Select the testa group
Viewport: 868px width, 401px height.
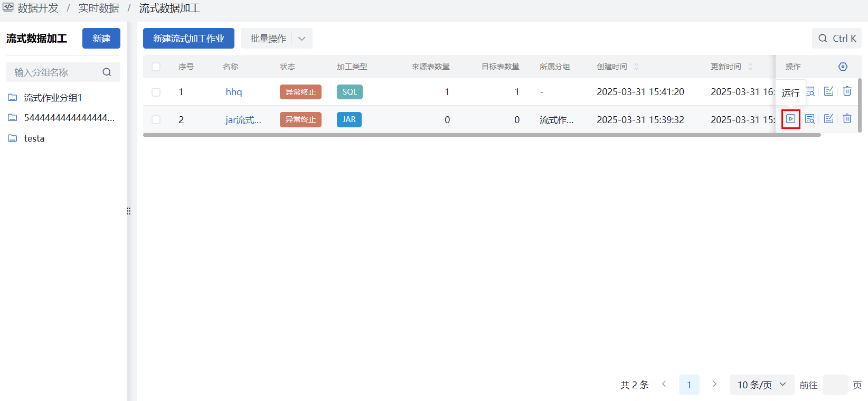click(34, 138)
